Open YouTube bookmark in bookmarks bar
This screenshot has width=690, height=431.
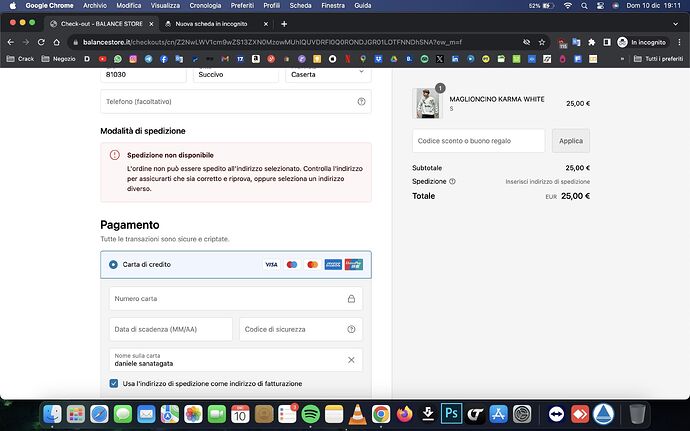[103, 59]
